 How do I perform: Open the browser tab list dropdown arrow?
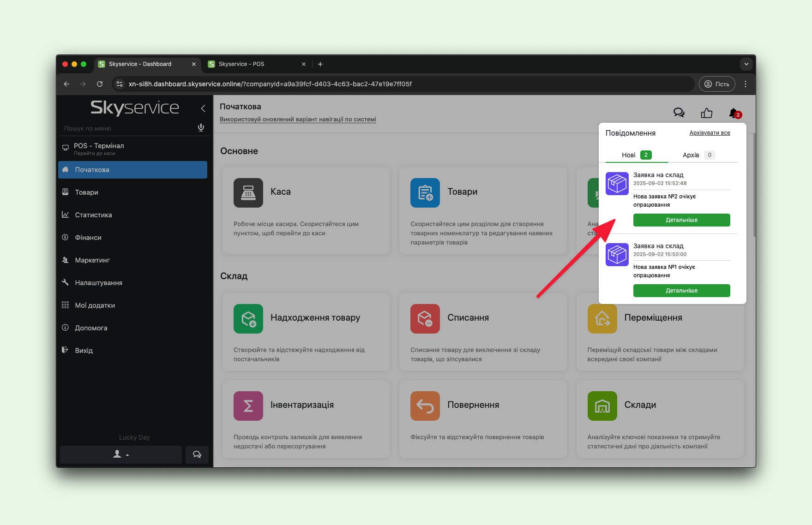coord(746,64)
